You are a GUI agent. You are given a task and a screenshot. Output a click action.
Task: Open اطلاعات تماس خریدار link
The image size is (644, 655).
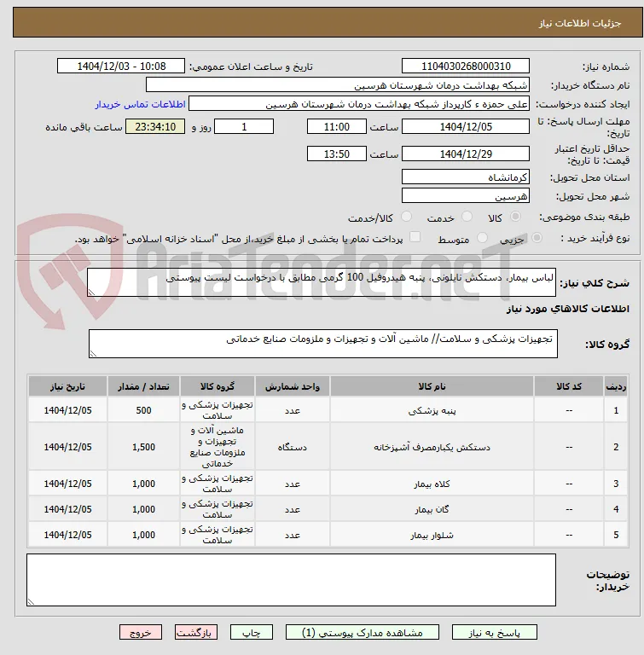click(141, 104)
